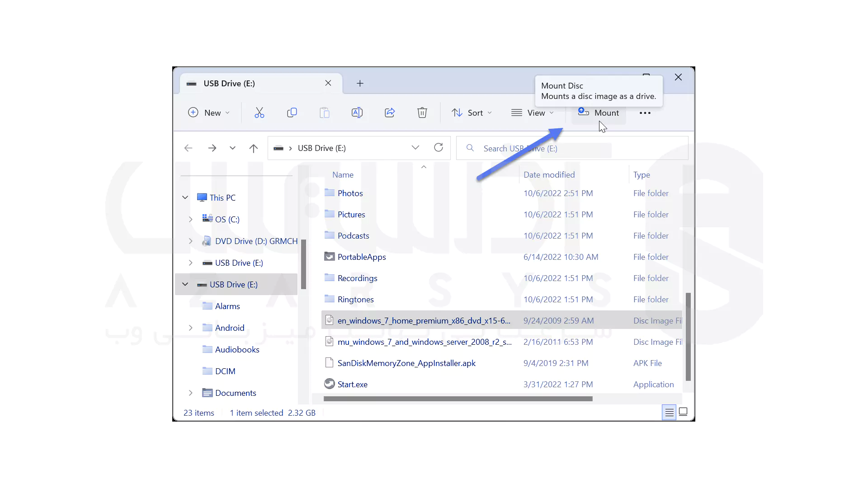868x488 pixels.
Task: Click the horizontal scrollbar in file list
Action: tap(458, 399)
